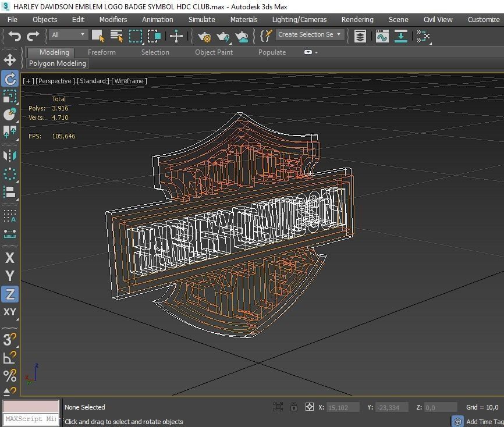Open the [Standard] viewport quality menu
The width and height of the screenshot is (504, 427).
pos(93,81)
